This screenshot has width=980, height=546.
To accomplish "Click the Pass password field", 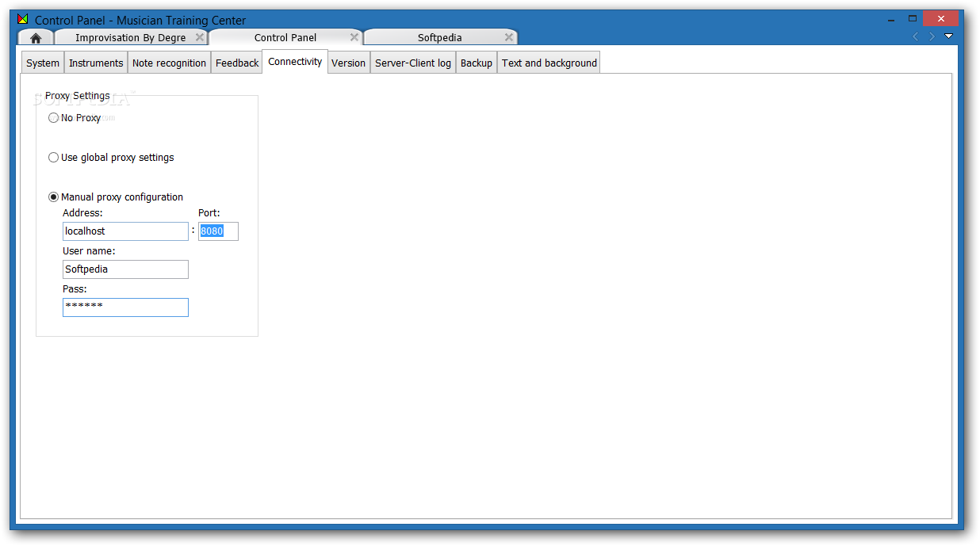I will point(125,307).
